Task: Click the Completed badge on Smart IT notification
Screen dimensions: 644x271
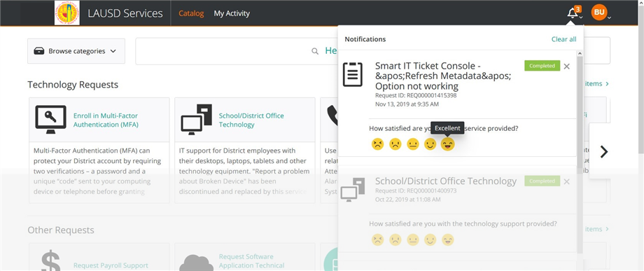Action: [x=542, y=66]
